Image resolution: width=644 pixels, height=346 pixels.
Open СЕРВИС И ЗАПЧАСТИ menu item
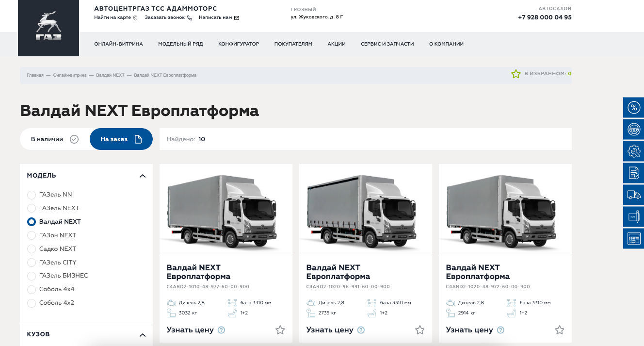387,44
